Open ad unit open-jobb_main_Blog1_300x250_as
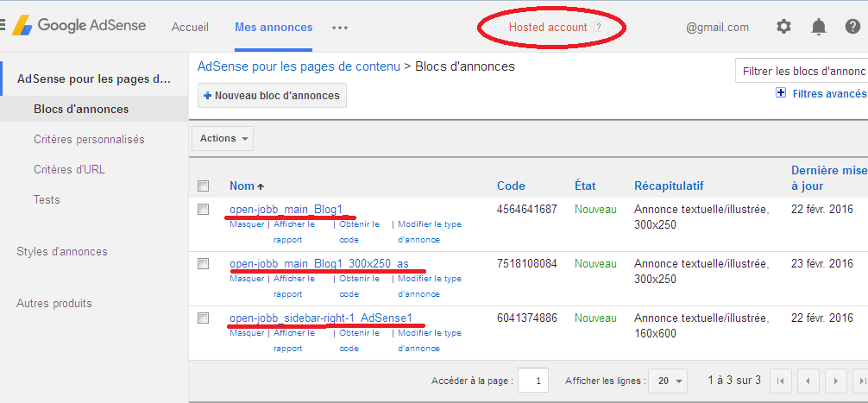The height and width of the screenshot is (403, 868). point(319,263)
